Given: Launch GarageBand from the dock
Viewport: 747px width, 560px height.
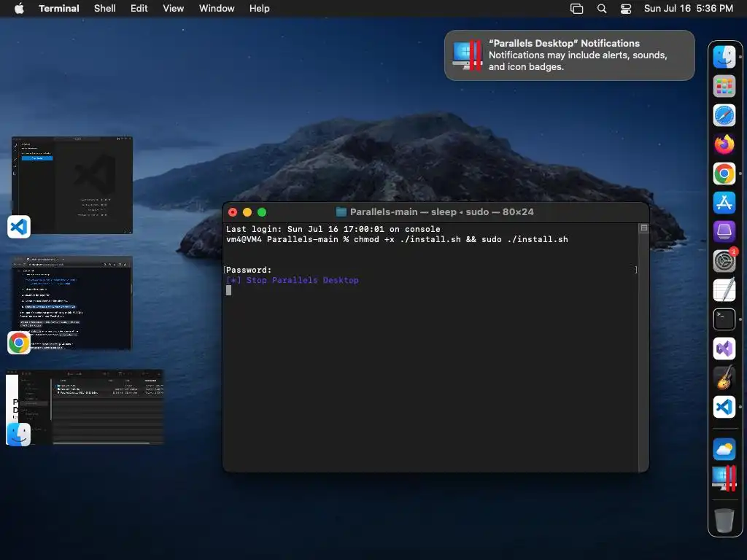Looking at the screenshot, I should [x=724, y=378].
